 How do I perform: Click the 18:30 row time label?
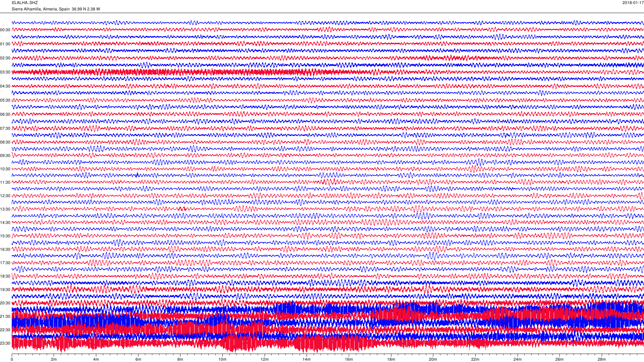click(5, 276)
